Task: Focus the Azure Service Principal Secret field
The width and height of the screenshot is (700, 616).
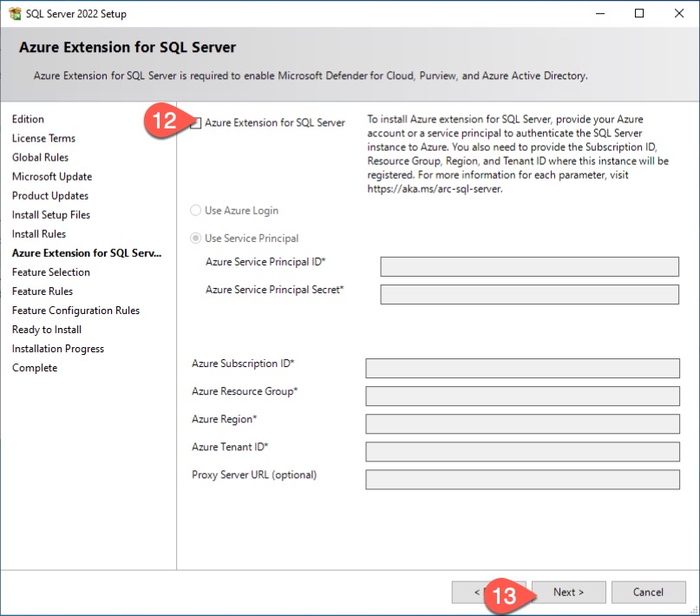Action: (x=529, y=294)
